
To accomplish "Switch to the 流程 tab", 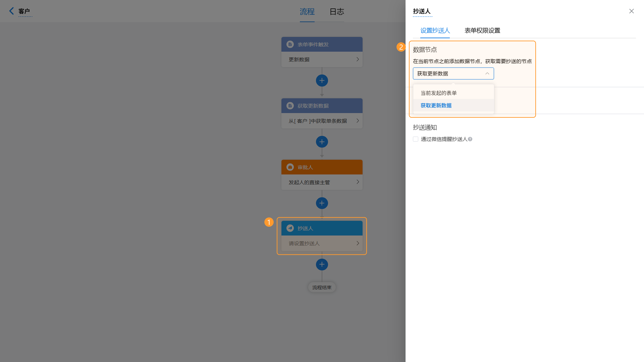I will 307,12.
